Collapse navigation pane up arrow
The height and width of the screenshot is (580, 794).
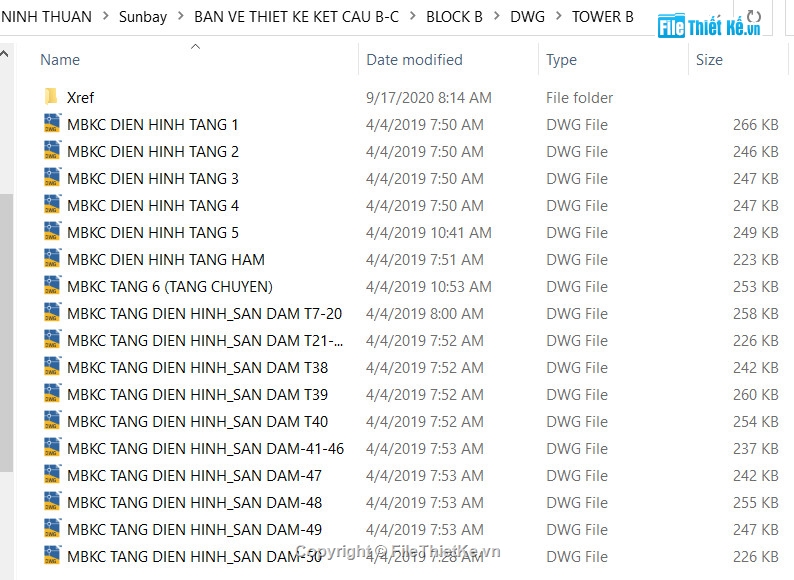coord(5,53)
